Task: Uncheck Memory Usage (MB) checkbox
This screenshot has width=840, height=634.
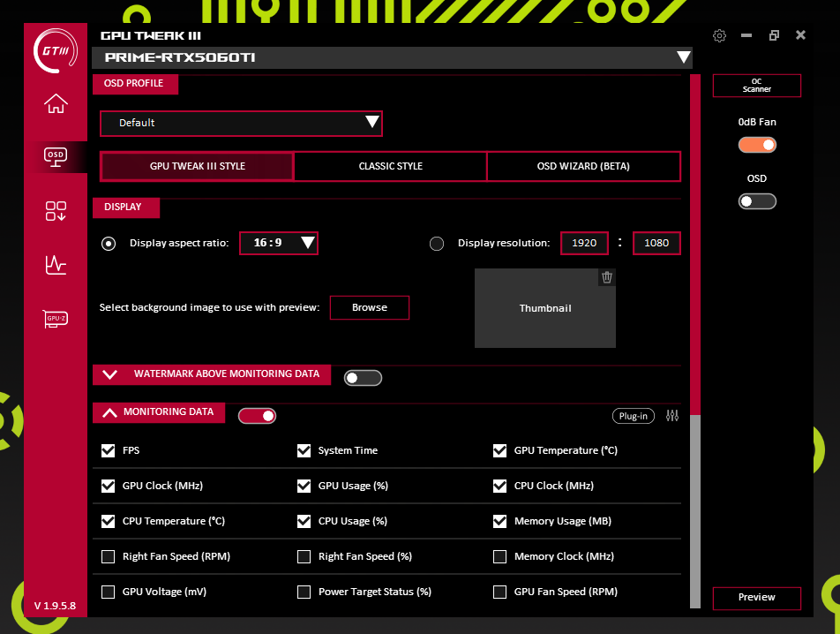Action: tap(499, 521)
